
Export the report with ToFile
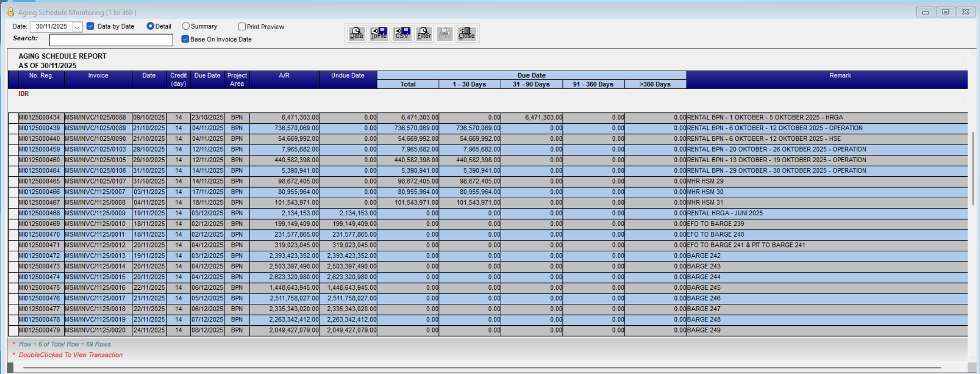click(379, 34)
